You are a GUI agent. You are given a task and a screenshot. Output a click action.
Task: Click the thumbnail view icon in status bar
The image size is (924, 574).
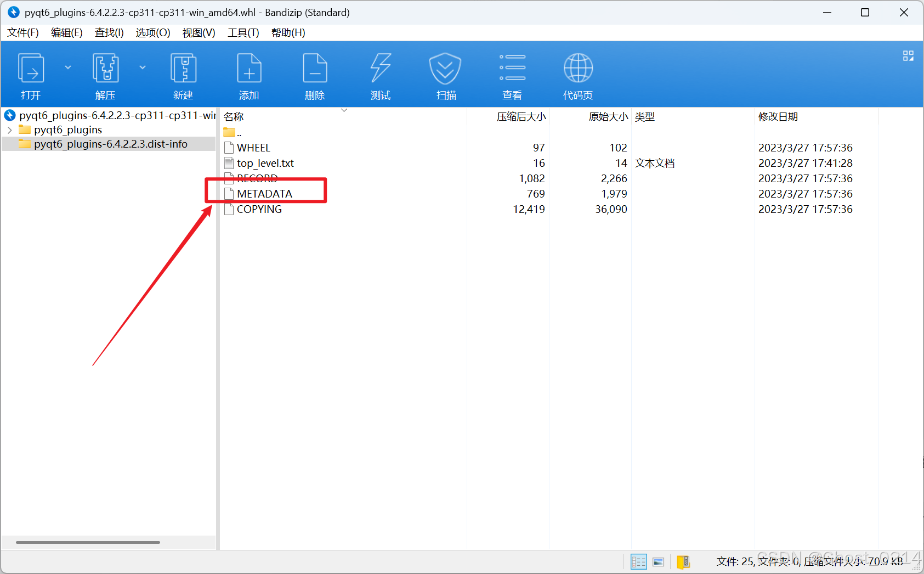659,562
